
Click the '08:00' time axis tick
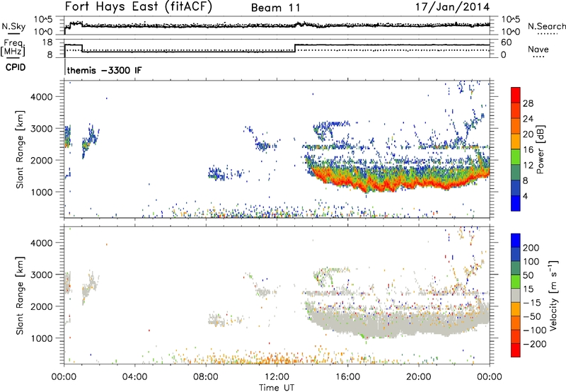pos(206,377)
